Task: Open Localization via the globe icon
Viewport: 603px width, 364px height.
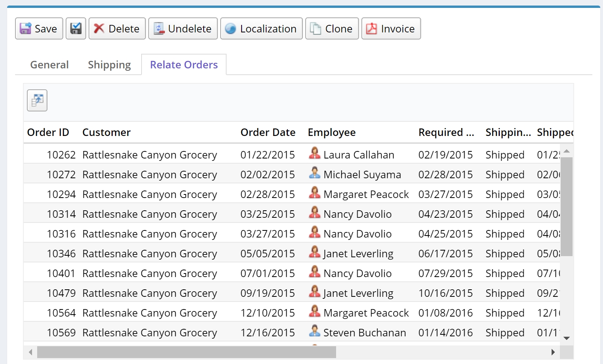Action: point(231,28)
